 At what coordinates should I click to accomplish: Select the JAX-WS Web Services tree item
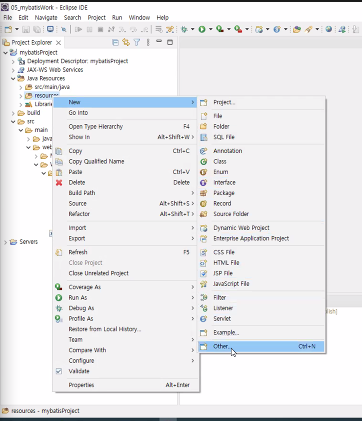pos(51,70)
